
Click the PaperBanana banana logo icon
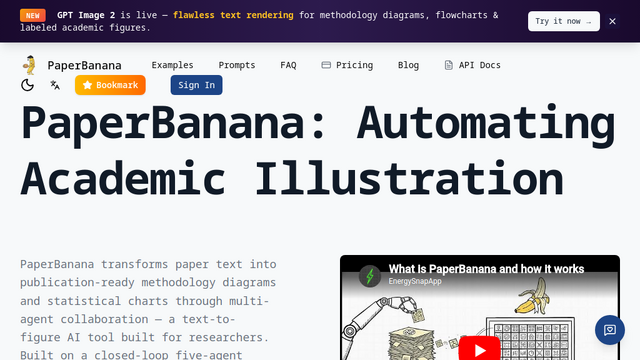point(30,65)
